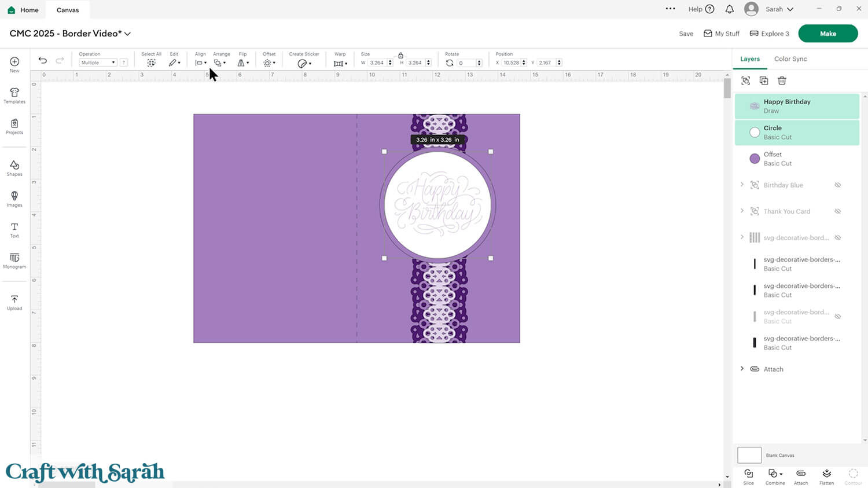Toggle the size aspect ratio lock
Image resolution: width=868 pixels, height=488 pixels.
tap(400, 55)
